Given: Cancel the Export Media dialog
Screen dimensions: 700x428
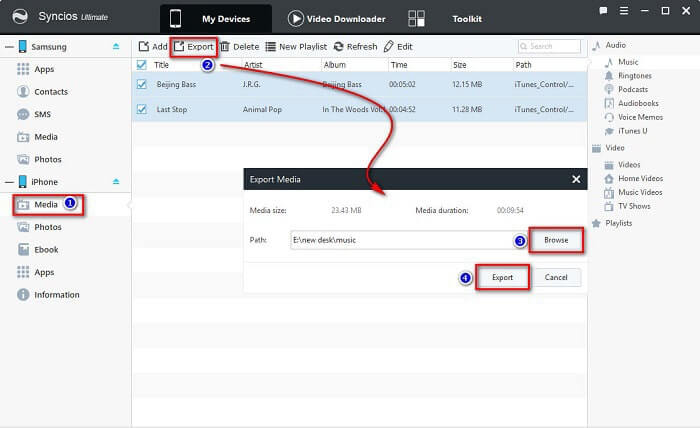Looking at the screenshot, I should (x=556, y=277).
